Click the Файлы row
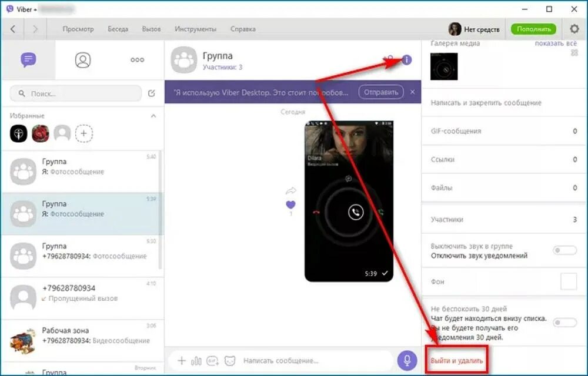 pos(504,187)
